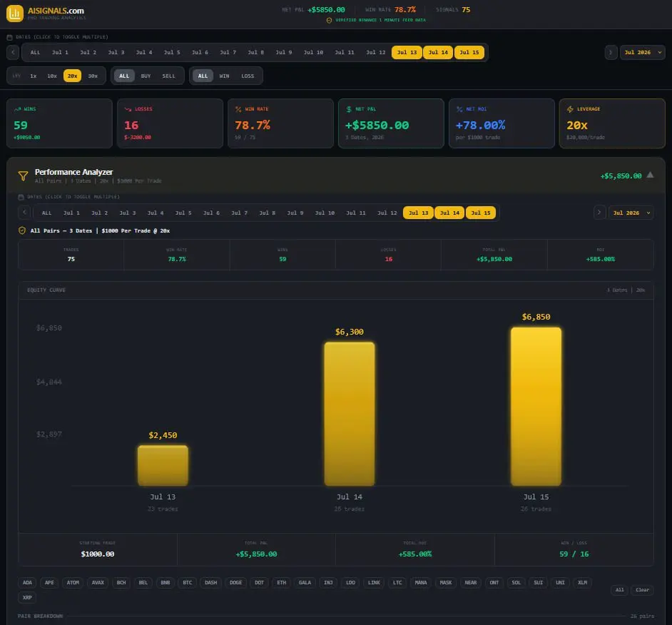
Task: Click the shield icon beside All Pairs summary
Action: pyautogui.click(x=22, y=230)
